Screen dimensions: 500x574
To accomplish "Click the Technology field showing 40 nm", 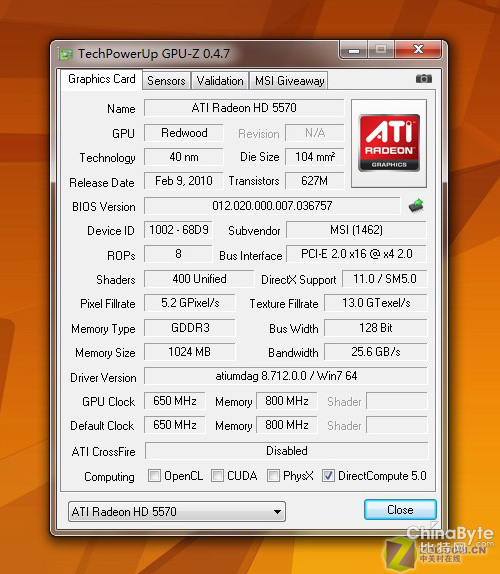I will tap(184, 157).
